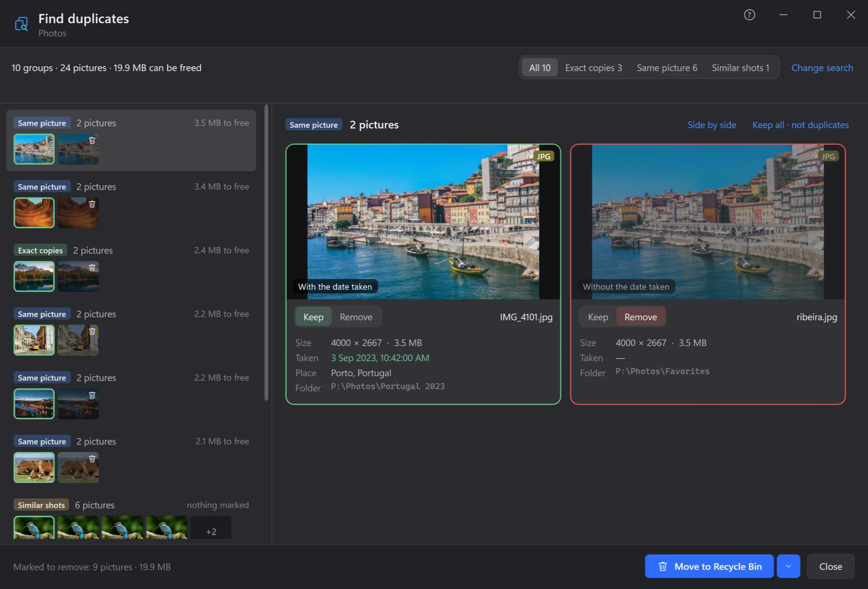Select the All 10 filter tab
Screen dimensions: 868x589
pos(539,68)
